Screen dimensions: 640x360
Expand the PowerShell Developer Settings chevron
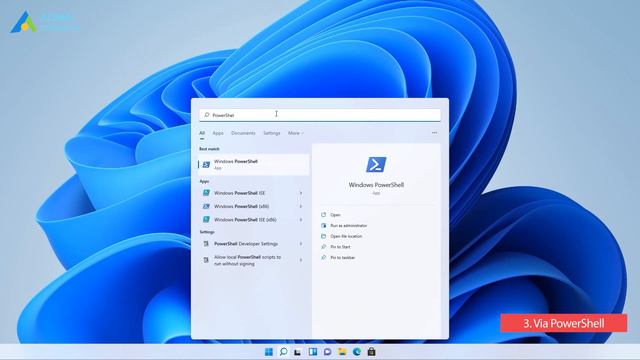tap(301, 244)
